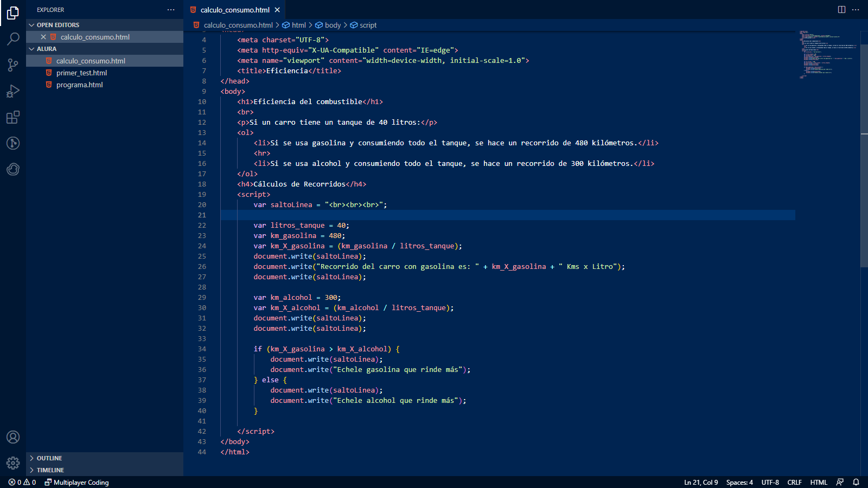Image resolution: width=868 pixels, height=488 pixels.
Task: Open editor More Actions ellipsis
Action: click(x=856, y=10)
